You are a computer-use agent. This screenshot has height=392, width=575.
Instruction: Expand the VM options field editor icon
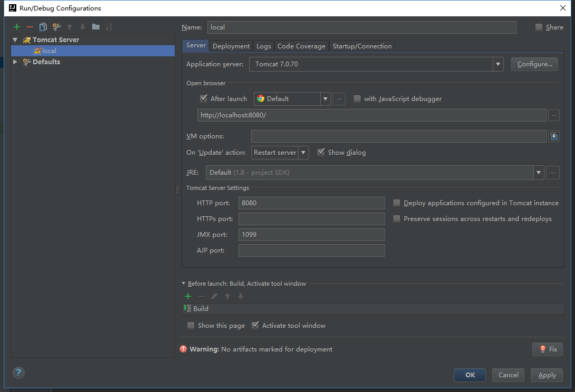[554, 136]
